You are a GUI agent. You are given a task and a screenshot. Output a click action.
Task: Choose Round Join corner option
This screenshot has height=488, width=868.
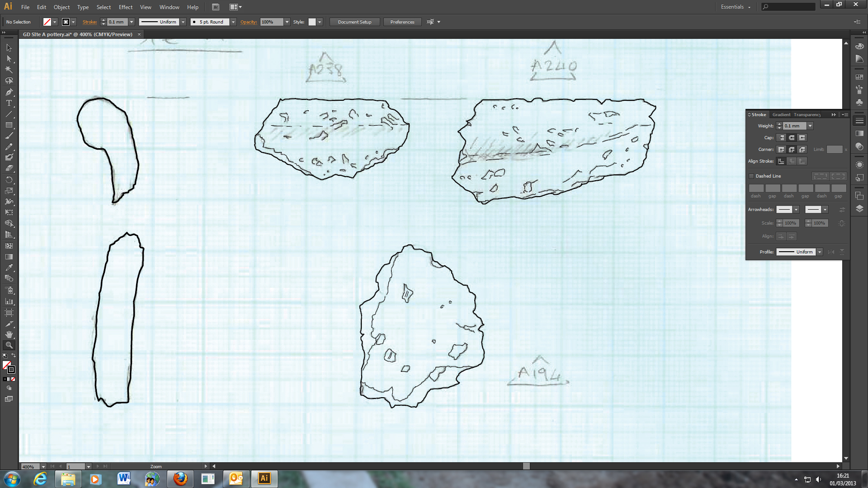(792, 150)
